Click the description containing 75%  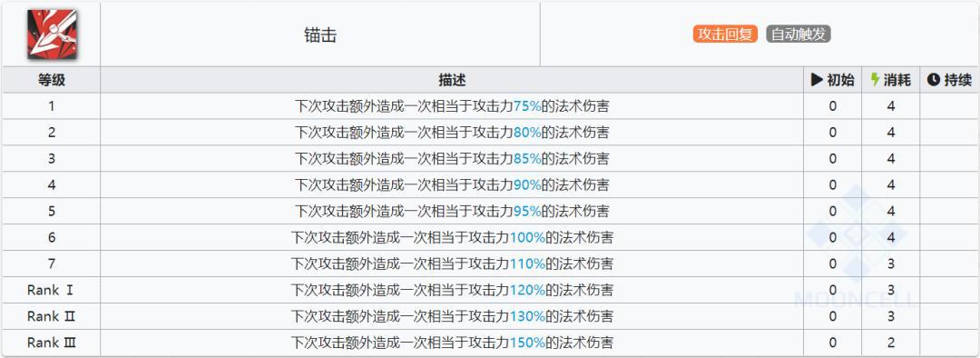[x=452, y=106]
